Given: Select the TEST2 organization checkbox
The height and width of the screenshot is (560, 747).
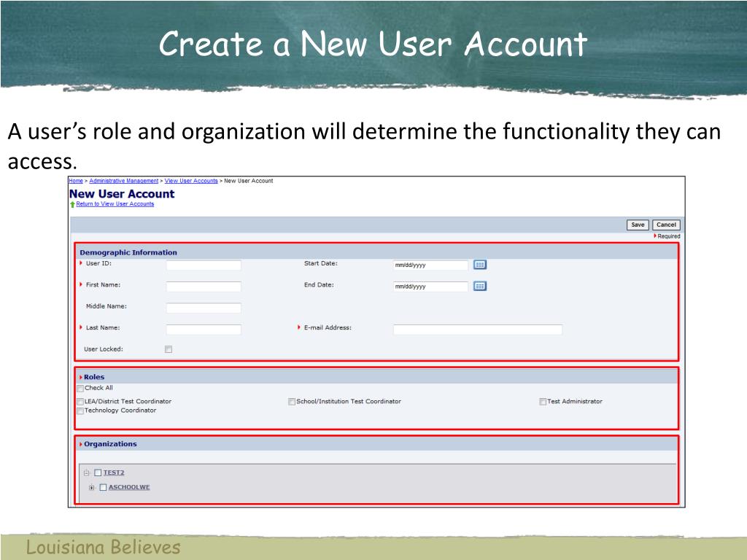Looking at the screenshot, I should 98,472.
